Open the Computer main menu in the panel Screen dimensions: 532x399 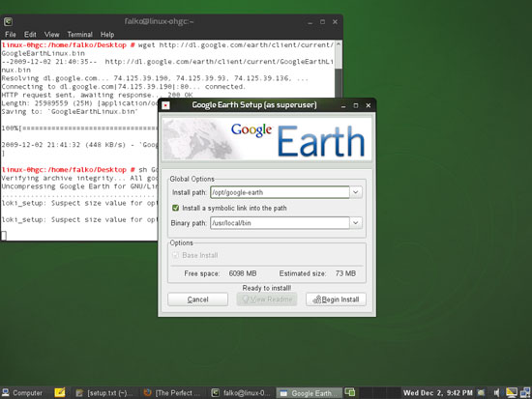(x=22, y=393)
